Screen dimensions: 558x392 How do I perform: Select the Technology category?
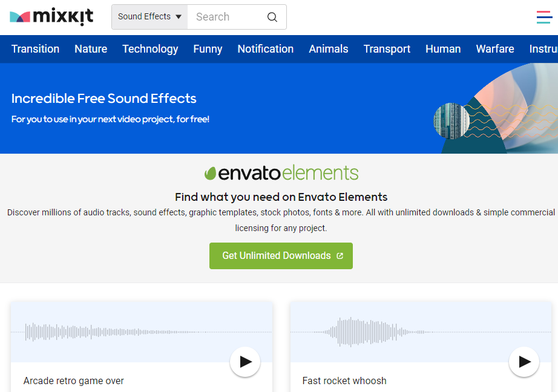pos(150,49)
